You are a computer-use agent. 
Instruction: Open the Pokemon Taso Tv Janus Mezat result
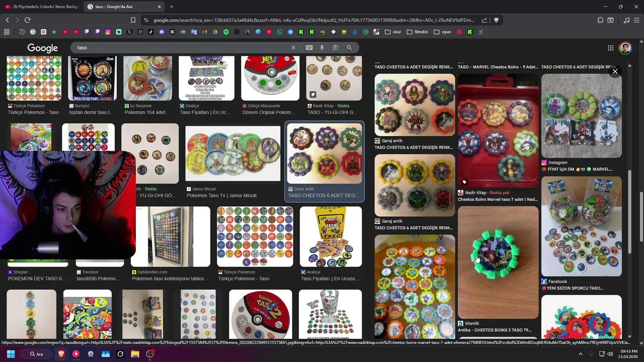221,196
